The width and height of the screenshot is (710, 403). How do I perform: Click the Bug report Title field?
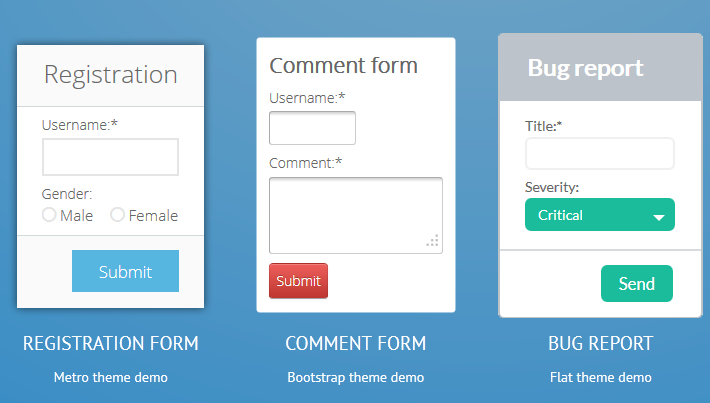point(600,154)
